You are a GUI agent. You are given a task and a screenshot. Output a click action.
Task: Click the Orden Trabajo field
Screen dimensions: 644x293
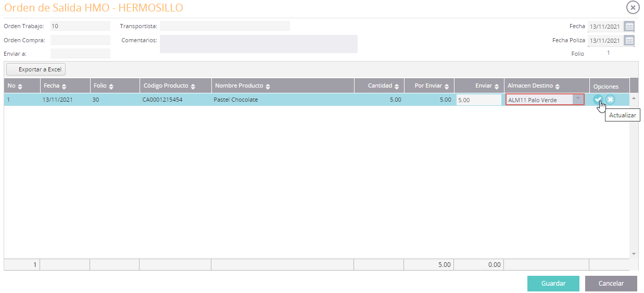pyautogui.click(x=80, y=26)
